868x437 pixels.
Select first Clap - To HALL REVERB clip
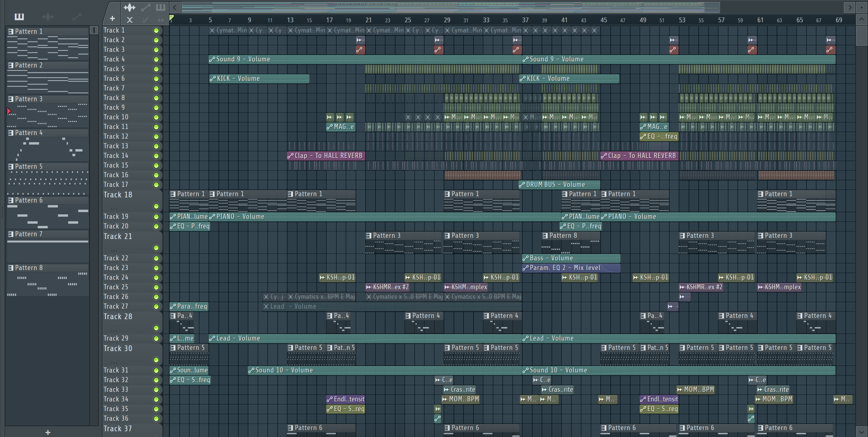[x=326, y=156]
